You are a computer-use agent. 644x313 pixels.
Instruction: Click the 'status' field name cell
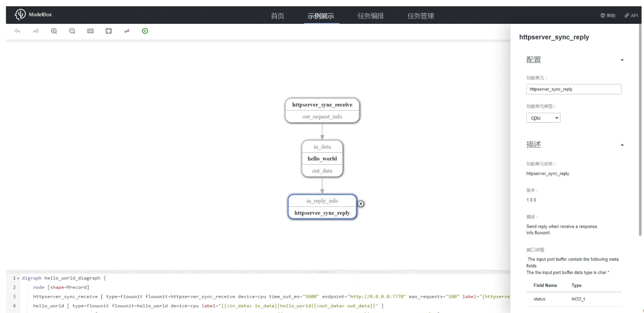539,299
